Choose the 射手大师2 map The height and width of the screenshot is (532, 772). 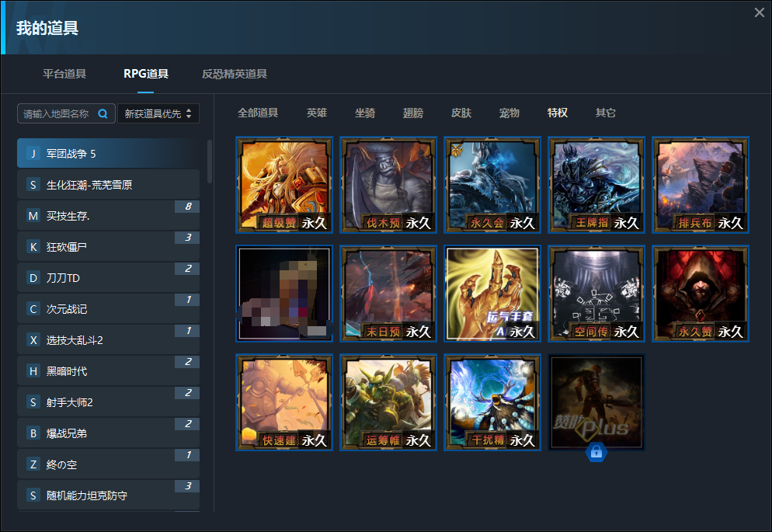pyautogui.click(x=108, y=402)
